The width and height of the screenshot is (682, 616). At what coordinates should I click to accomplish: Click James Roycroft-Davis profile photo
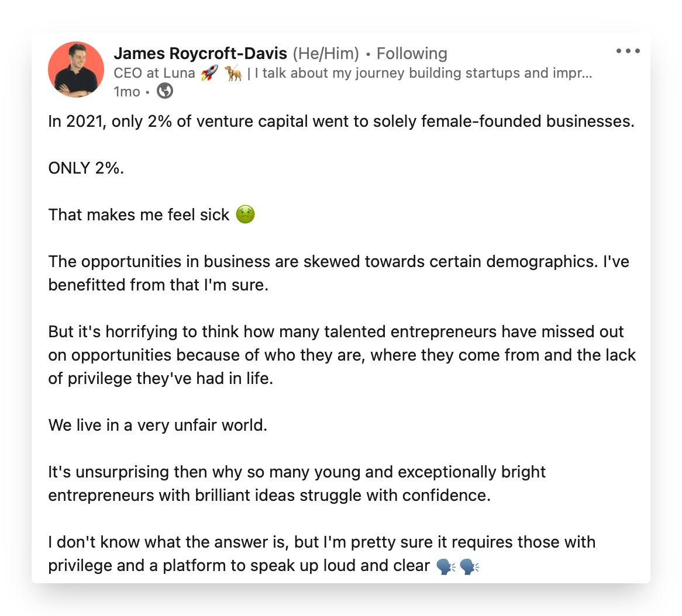(x=76, y=70)
